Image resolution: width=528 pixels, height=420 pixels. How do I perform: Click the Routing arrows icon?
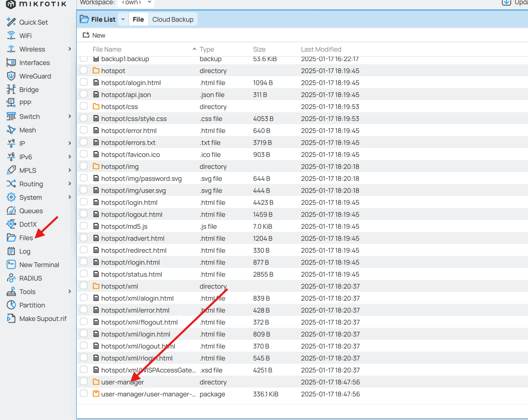(x=11, y=184)
